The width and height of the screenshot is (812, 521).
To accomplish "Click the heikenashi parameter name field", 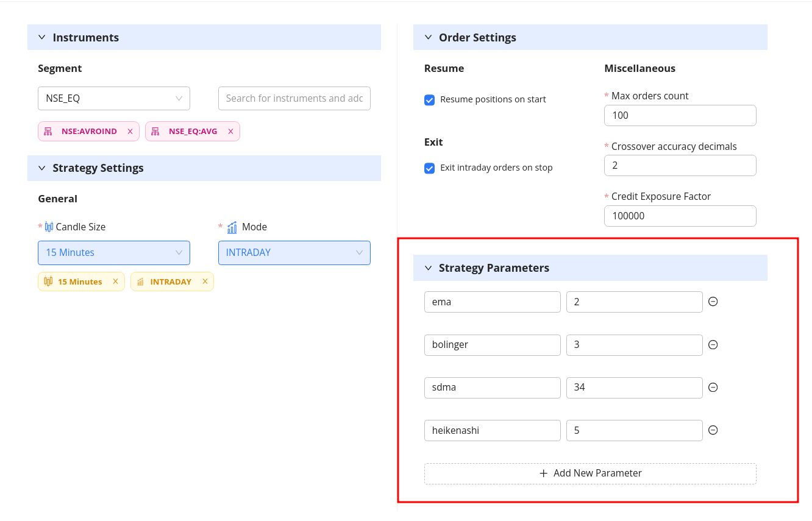I will (x=493, y=430).
